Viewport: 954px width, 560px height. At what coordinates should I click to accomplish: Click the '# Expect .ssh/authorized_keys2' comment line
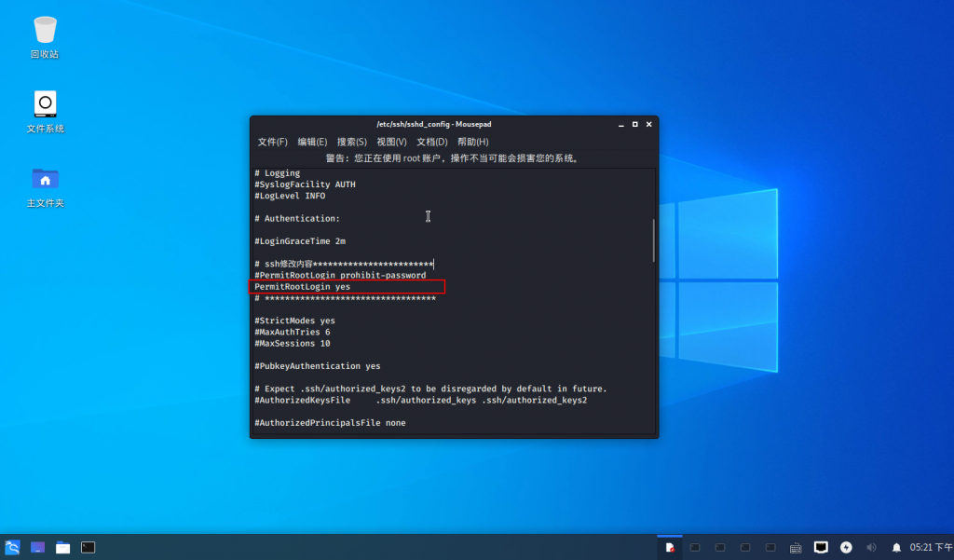430,389
